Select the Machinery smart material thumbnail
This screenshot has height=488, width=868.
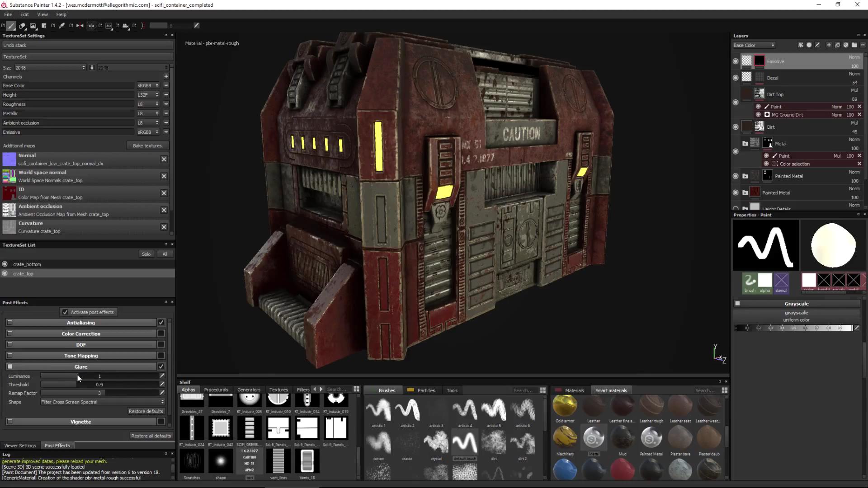(565, 438)
